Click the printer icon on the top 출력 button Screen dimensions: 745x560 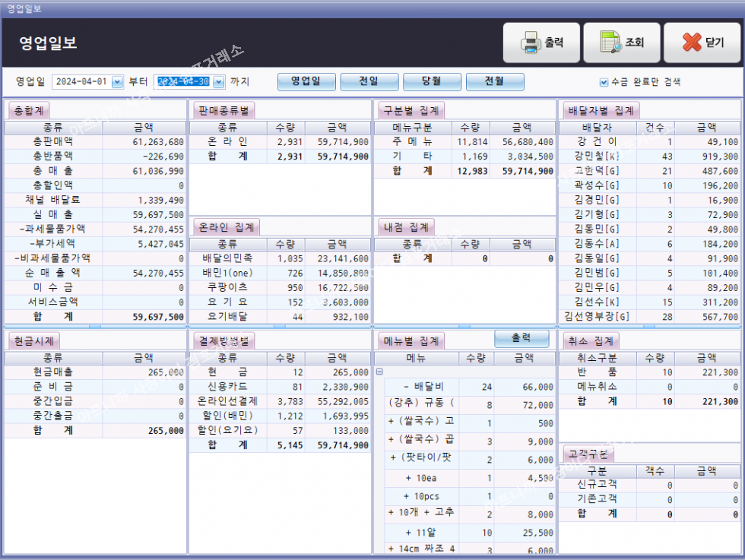[x=530, y=43]
